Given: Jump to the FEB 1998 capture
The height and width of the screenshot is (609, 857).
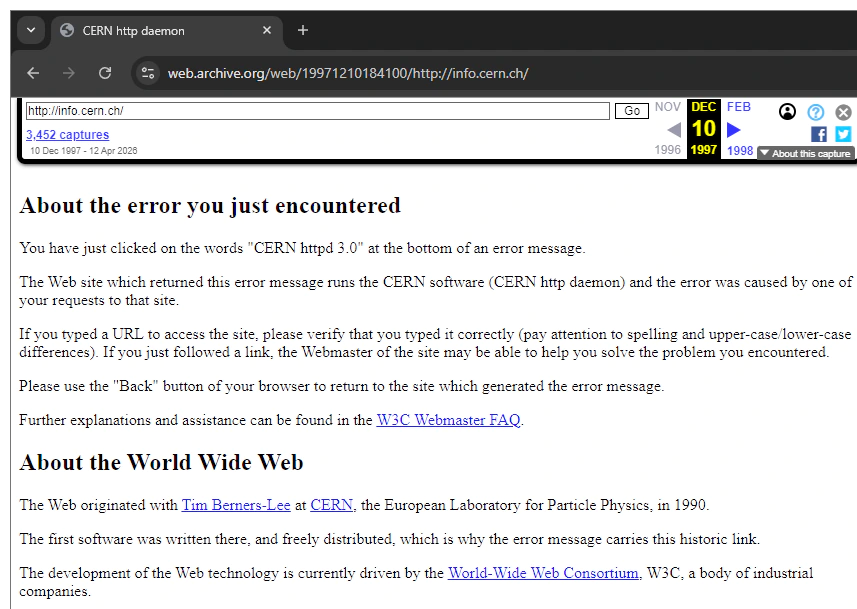Looking at the screenshot, I should coord(739,107).
